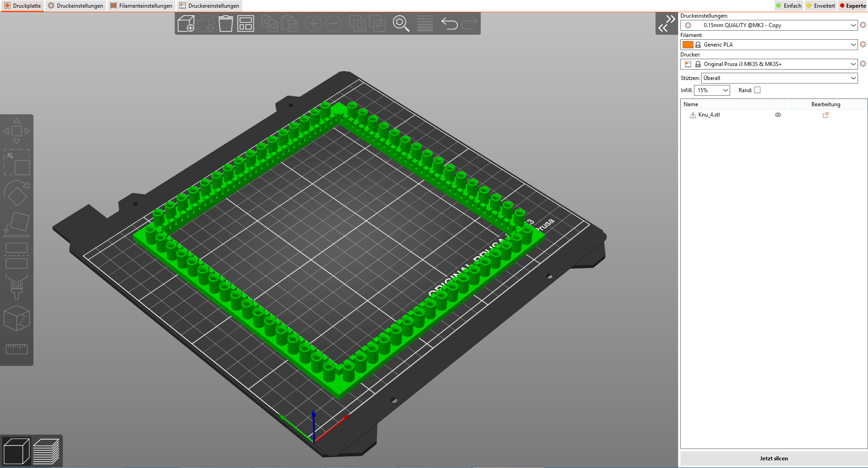The width and height of the screenshot is (868, 468).
Task: Select Knu_4.stl in the object list
Action: [709, 115]
